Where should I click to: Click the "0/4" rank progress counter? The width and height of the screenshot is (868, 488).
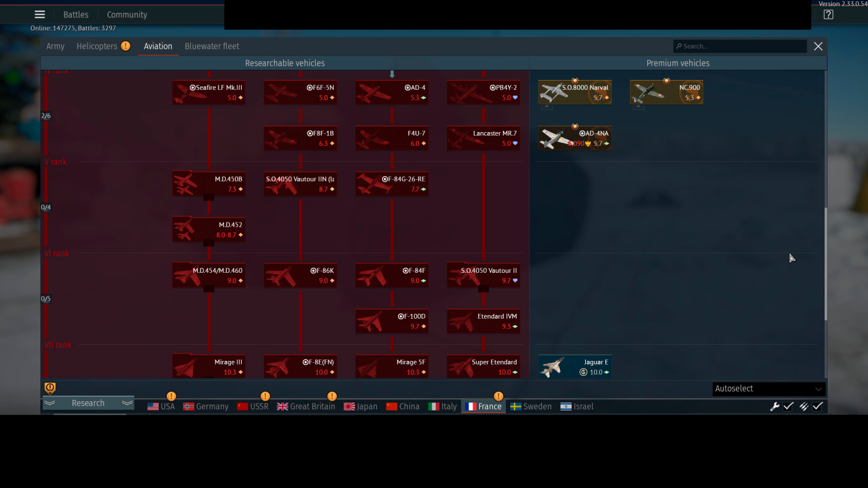[46, 208]
